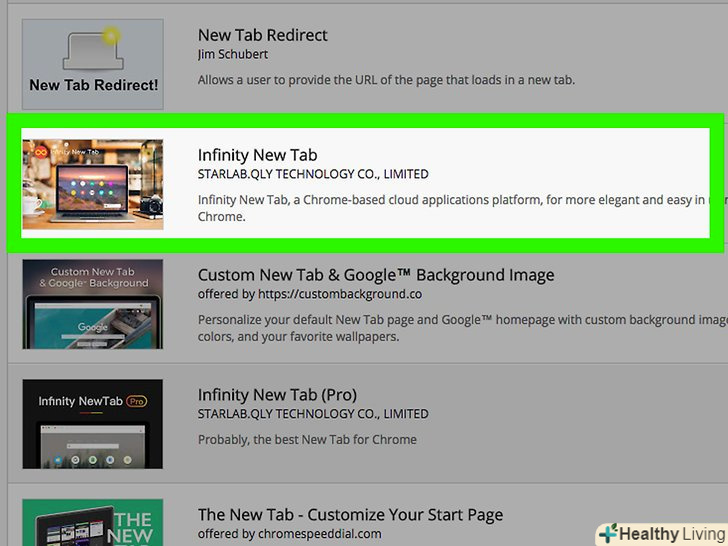Click the description 'Allows a user to provide the URL'
The image size is (728, 546).
point(386,80)
